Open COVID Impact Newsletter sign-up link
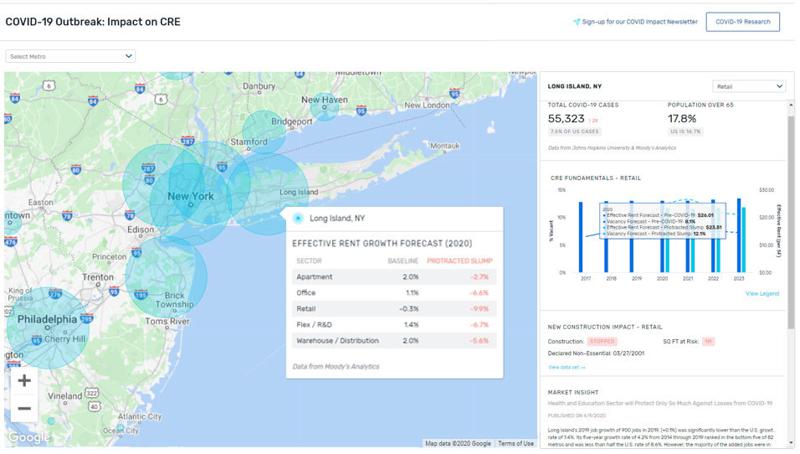800x454 pixels. coord(640,22)
